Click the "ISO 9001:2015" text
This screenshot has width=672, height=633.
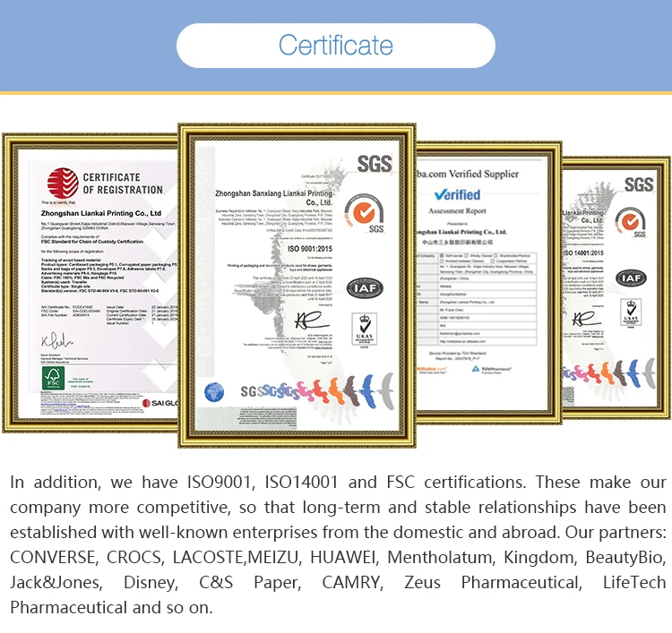(x=309, y=249)
